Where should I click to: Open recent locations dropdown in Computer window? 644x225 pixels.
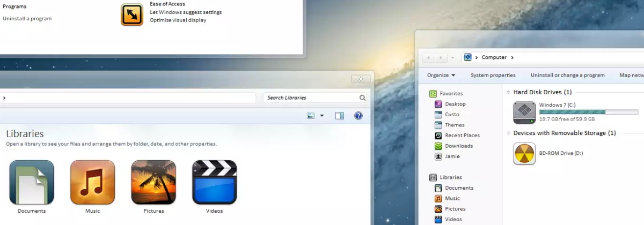click(453, 57)
